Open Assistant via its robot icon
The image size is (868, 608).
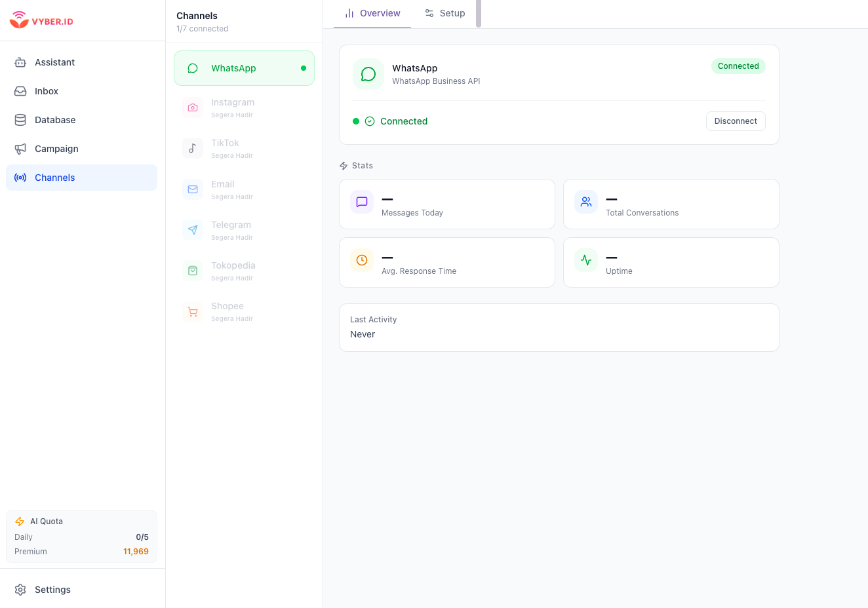[20, 62]
